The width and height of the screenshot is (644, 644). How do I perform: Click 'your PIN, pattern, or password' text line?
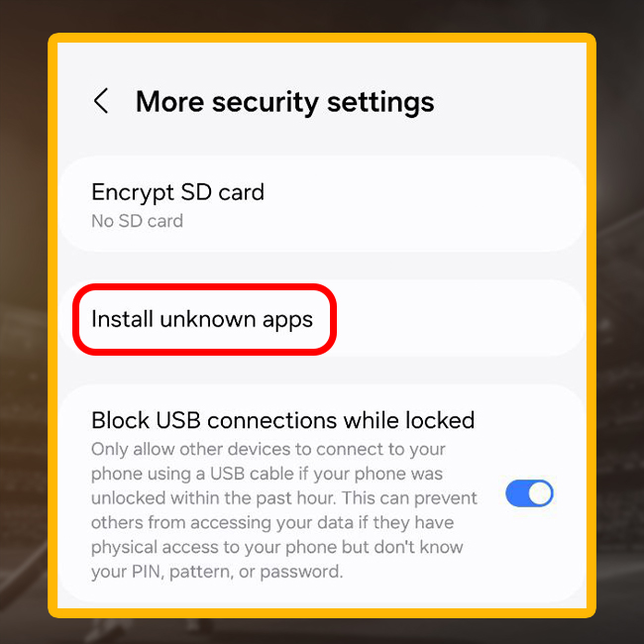click(217, 572)
